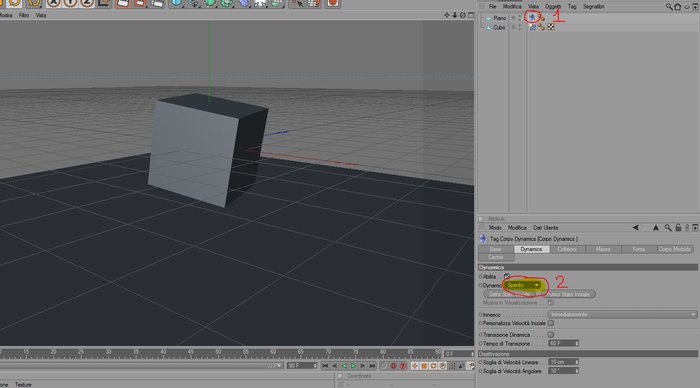
Task: Switch to the Base tab
Action: 496,249
